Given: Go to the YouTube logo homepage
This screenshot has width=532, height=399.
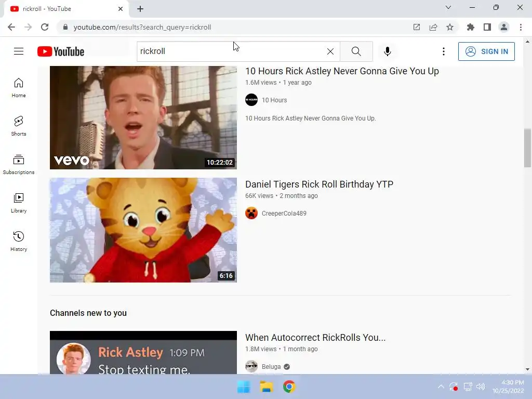Looking at the screenshot, I should pos(61,51).
